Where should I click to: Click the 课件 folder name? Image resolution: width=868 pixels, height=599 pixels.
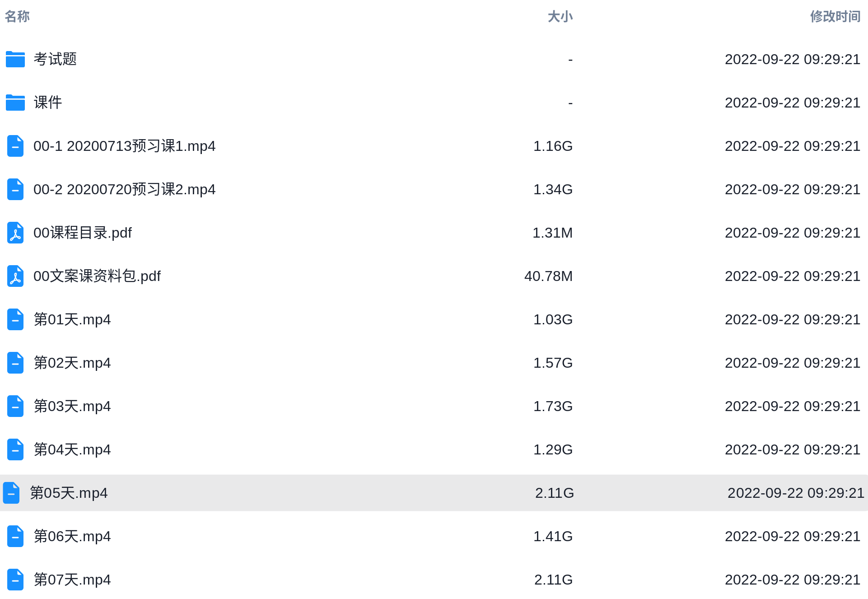(48, 103)
